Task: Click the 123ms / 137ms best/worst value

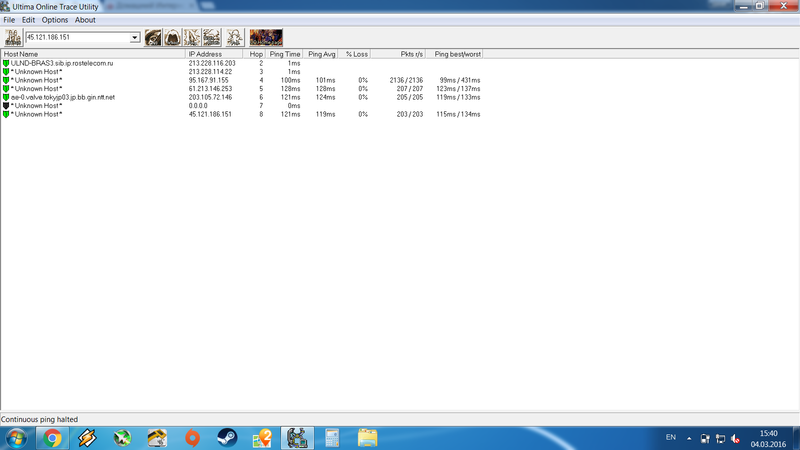Action: (458, 89)
